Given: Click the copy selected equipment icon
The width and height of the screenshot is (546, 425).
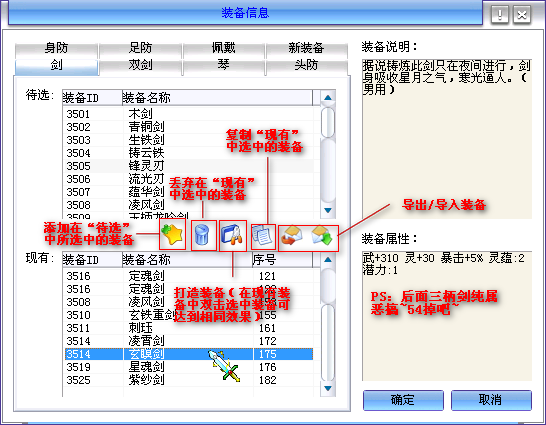Looking at the screenshot, I should (x=263, y=236).
